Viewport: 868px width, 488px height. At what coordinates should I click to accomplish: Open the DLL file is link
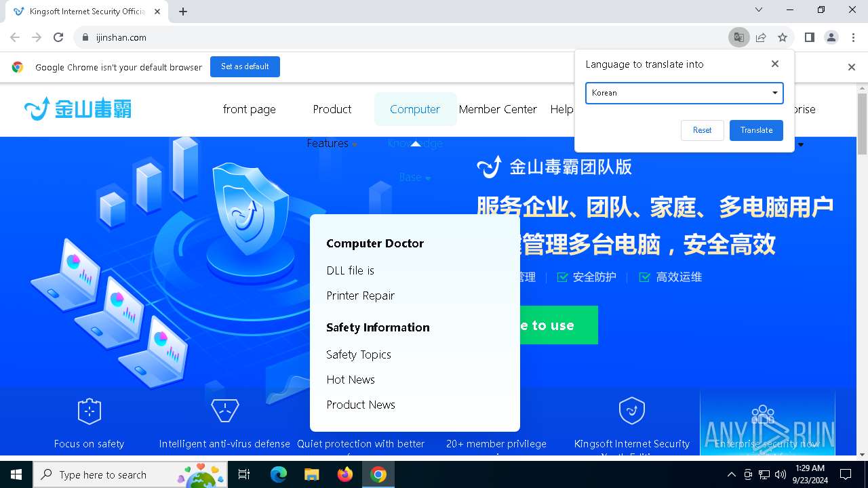(x=350, y=270)
